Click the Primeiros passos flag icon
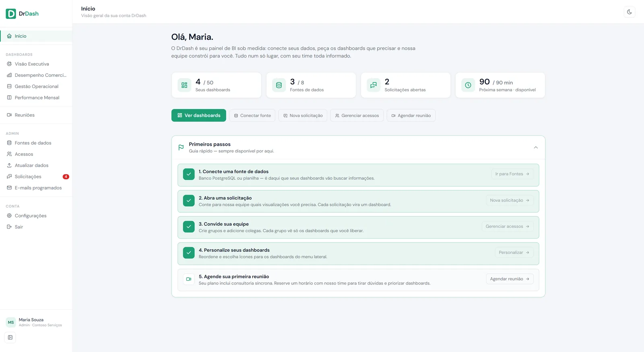This screenshot has height=352, width=644. [181, 148]
